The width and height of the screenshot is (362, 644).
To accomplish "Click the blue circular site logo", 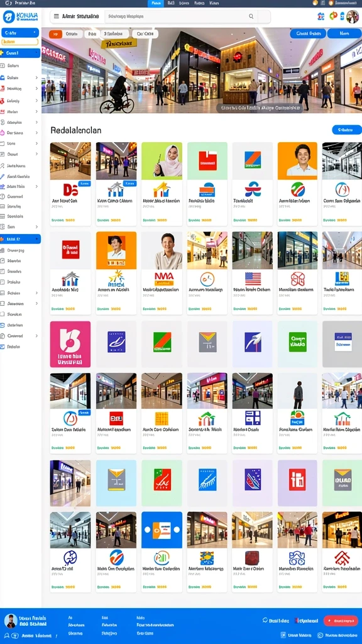I will [9, 17].
